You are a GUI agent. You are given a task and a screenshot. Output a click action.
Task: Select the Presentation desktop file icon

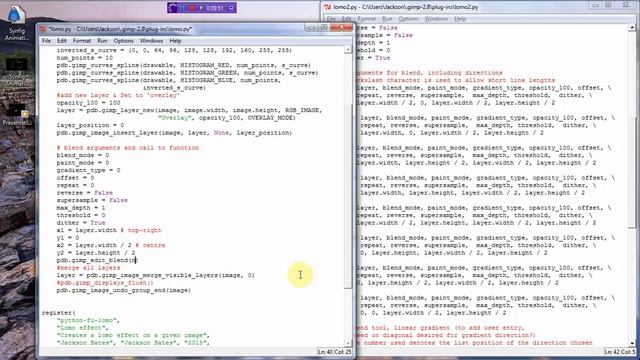[17, 114]
